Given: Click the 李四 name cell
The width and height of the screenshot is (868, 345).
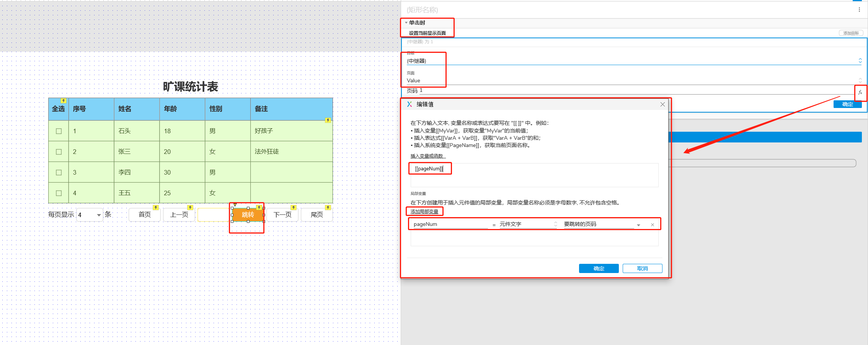Looking at the screenshot, I should [x=137, y=172].
